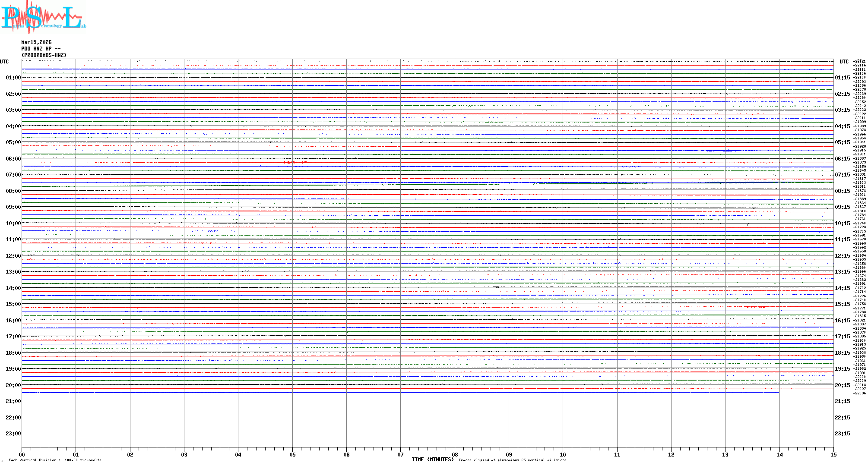
Task: Click the Each Vertical Division scale text
Action: click(x=55, y=460)
